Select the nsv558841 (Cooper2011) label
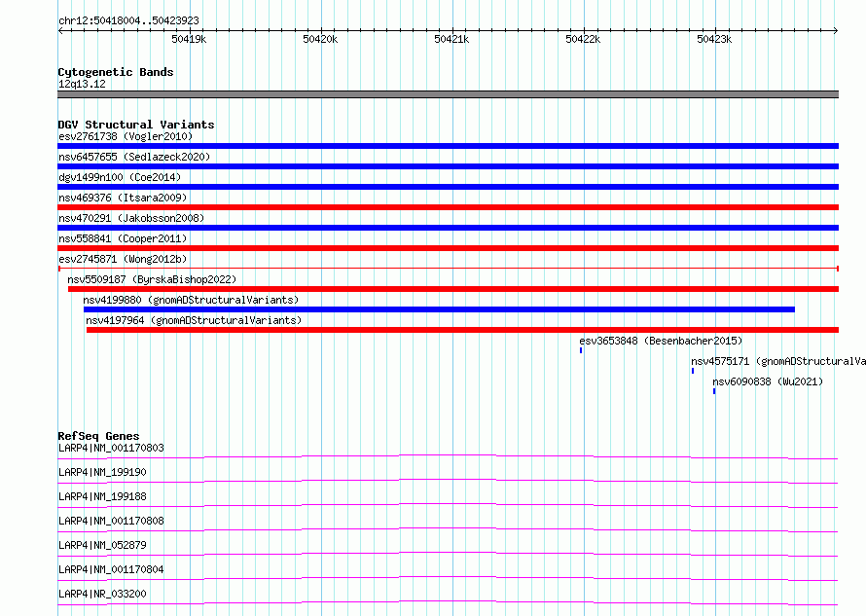 coord(123,238)
